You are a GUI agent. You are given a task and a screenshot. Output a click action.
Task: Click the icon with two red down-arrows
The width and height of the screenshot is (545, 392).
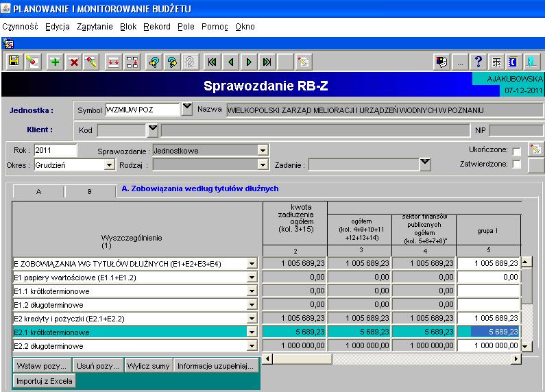113,62
